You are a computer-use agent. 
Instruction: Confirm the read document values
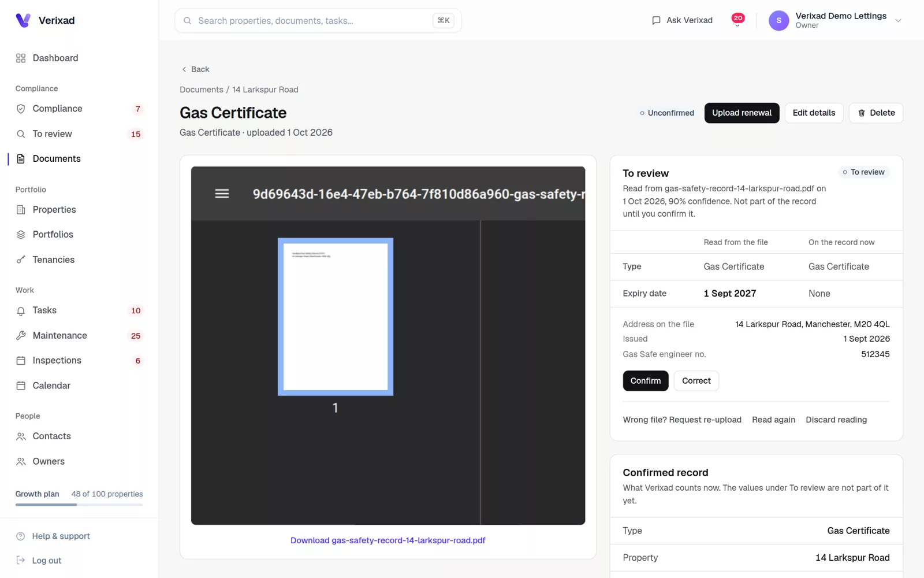click(x=646, y=381)
